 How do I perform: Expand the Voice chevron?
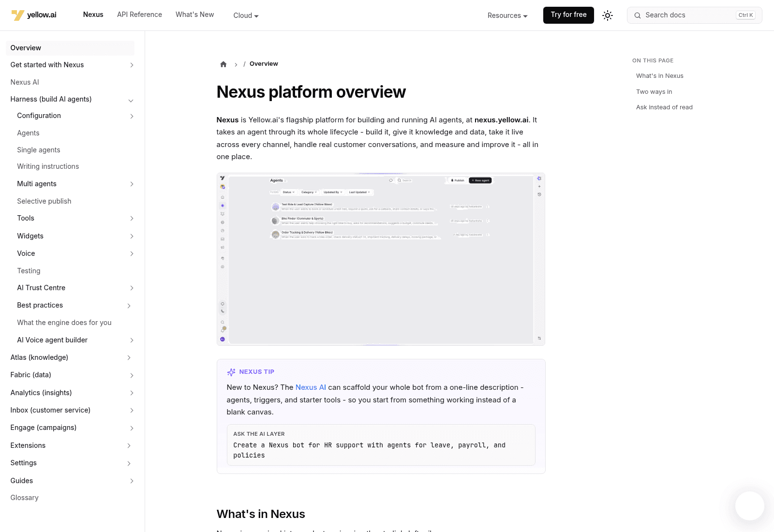(x=132, y=253)
